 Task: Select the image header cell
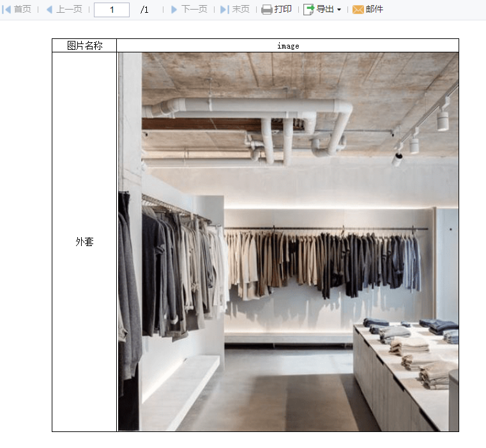[288, 45]
